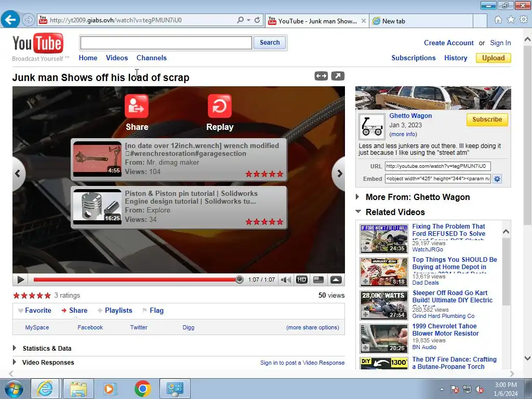
Task: Click the system tray volume icon
Action: pos(480,390)
